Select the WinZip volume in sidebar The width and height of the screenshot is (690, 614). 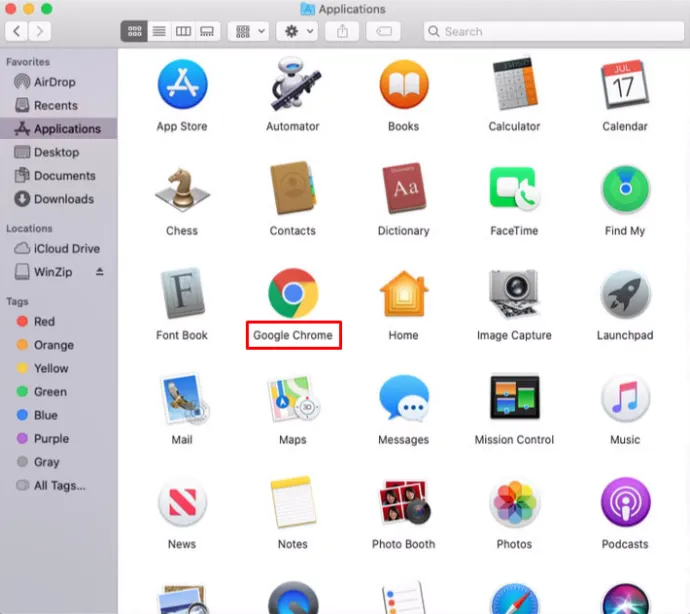point(59,272)
